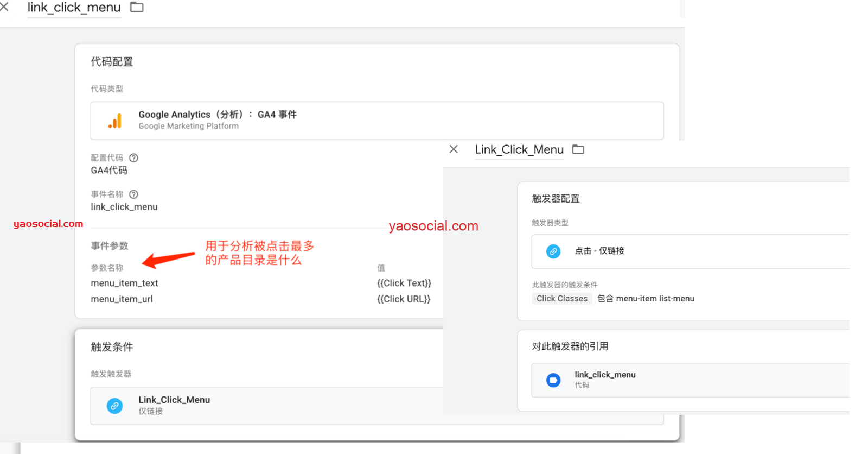868x454 pixels.
Task: Open help icon next to 配置代码
Action: click(x=133, y=158)
